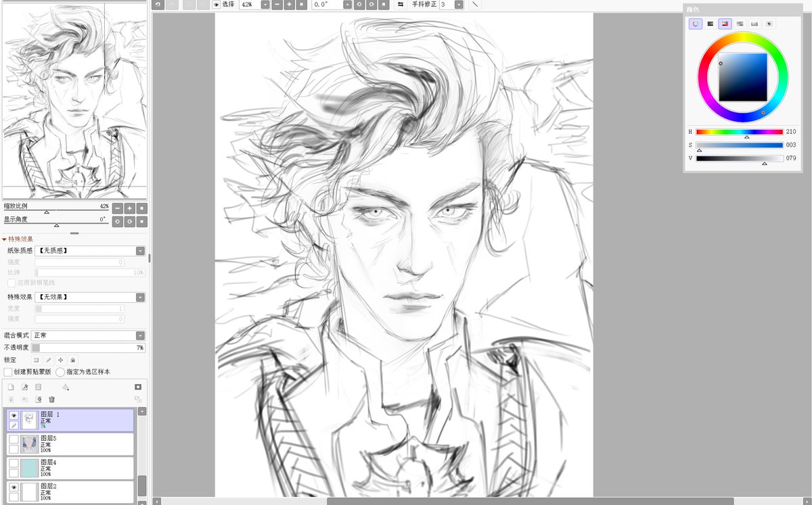Open 混合模式 blending mode dropdown
Screen dimensions: 812x505
pyautogui.click(x=140, y=335)
